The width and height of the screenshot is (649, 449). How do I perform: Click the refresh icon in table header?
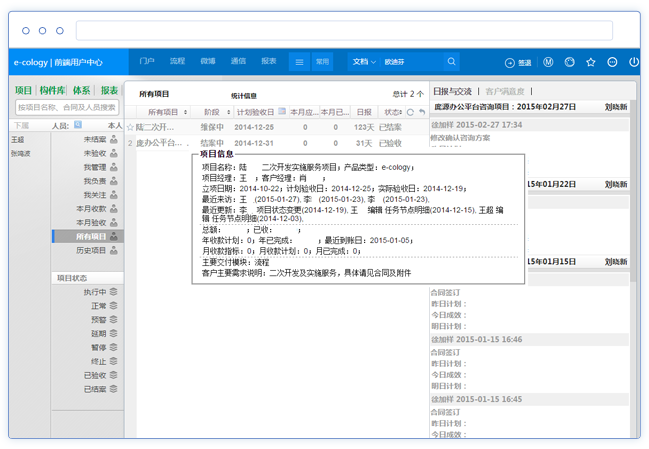tap(409, 112)
